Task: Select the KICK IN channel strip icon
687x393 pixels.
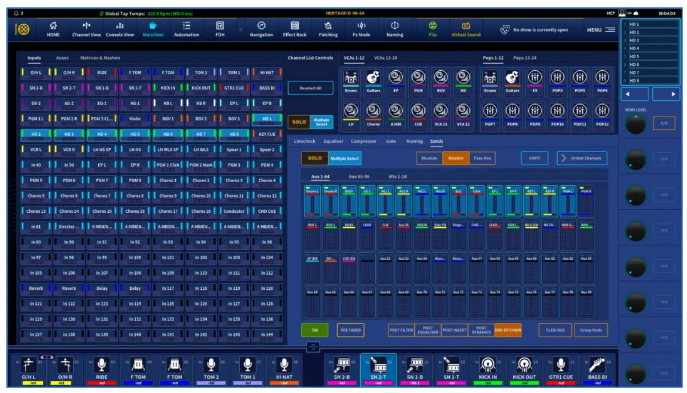Action: tap(488, 365)
